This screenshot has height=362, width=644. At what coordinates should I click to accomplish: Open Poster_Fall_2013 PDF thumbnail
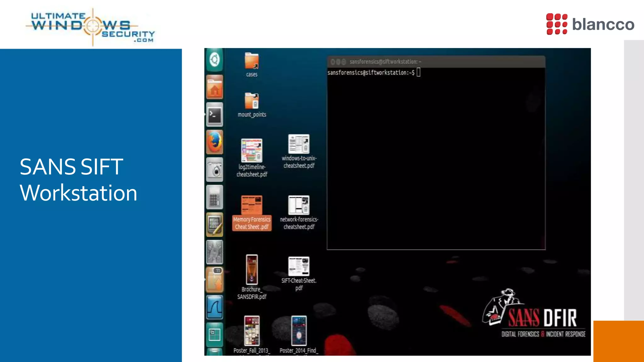(x=252, y=331)
